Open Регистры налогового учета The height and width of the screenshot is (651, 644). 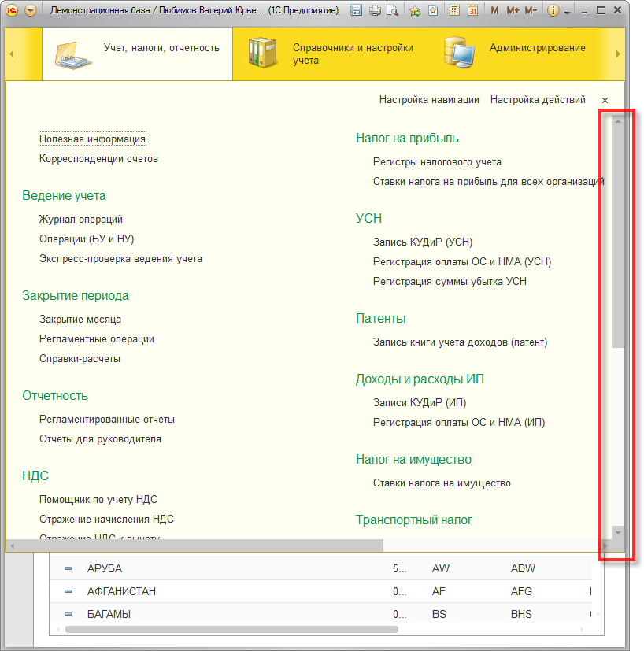(x=437, y=162)
